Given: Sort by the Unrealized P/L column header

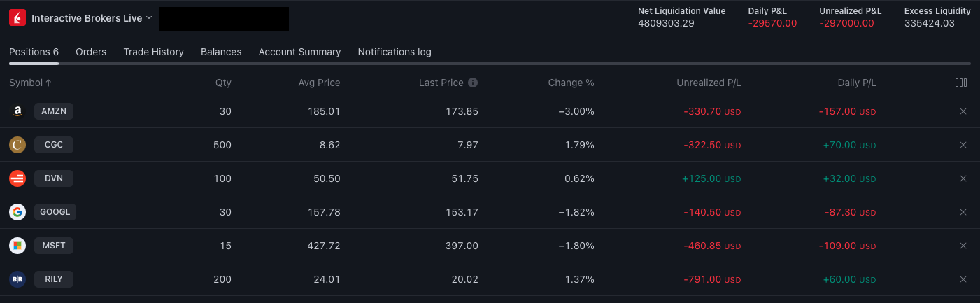Looking at the screenshot, I should (709, 83).
